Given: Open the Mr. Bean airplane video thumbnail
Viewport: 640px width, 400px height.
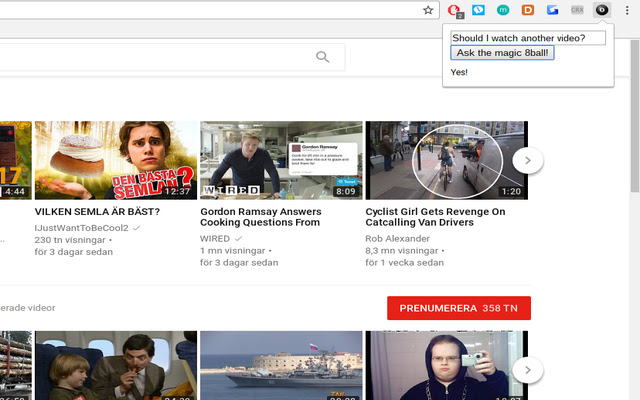Looking at the screenshot, I should (x=116, y=365).
